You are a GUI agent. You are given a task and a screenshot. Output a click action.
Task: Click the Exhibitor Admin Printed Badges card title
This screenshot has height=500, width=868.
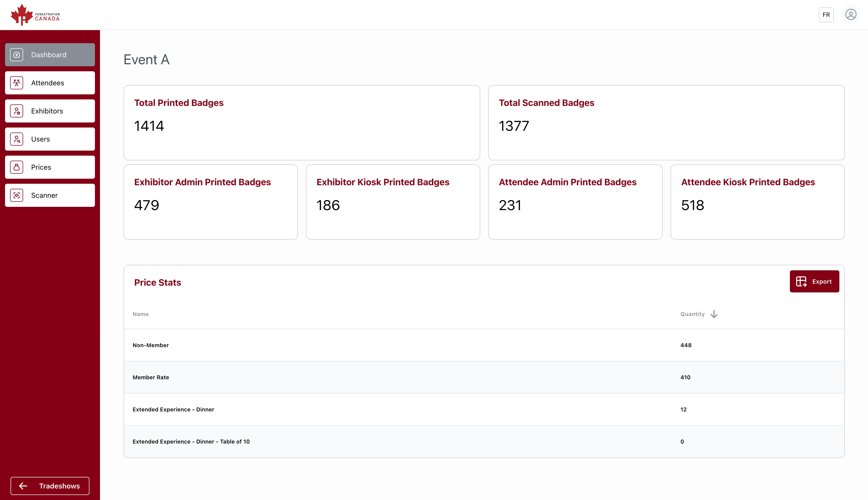point(202,182)
